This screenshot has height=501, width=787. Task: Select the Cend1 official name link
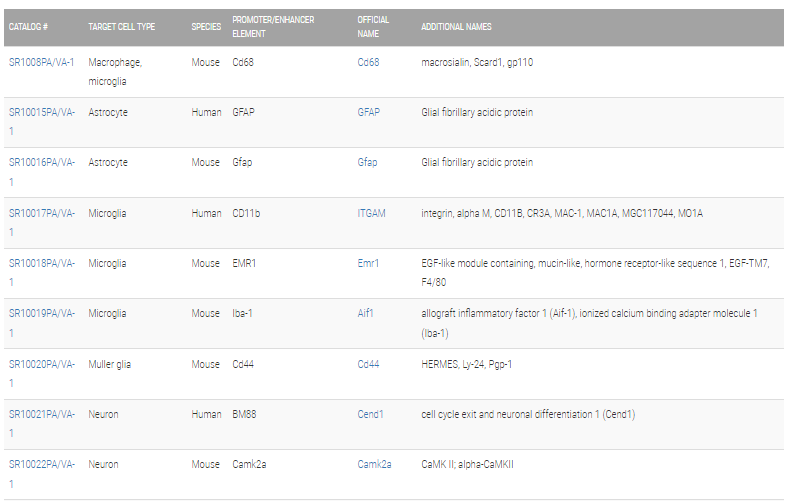pos(370,414)
